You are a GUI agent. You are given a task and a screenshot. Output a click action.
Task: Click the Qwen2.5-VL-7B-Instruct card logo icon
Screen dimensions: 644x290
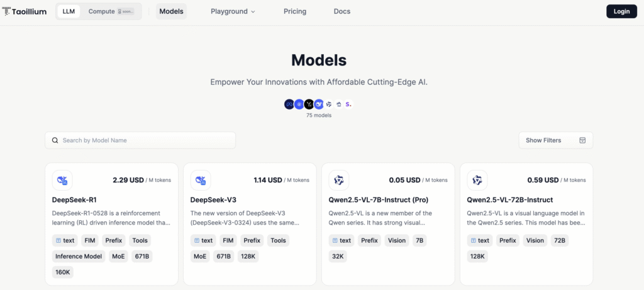(339, 181)
